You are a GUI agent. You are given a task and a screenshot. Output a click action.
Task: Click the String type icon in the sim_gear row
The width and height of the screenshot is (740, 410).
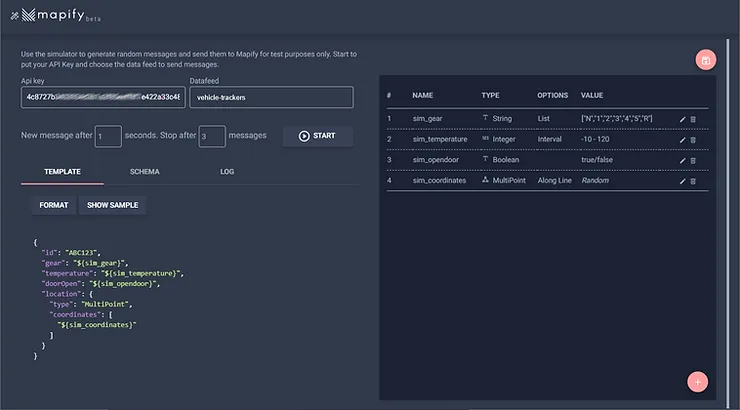pos(485,117)
